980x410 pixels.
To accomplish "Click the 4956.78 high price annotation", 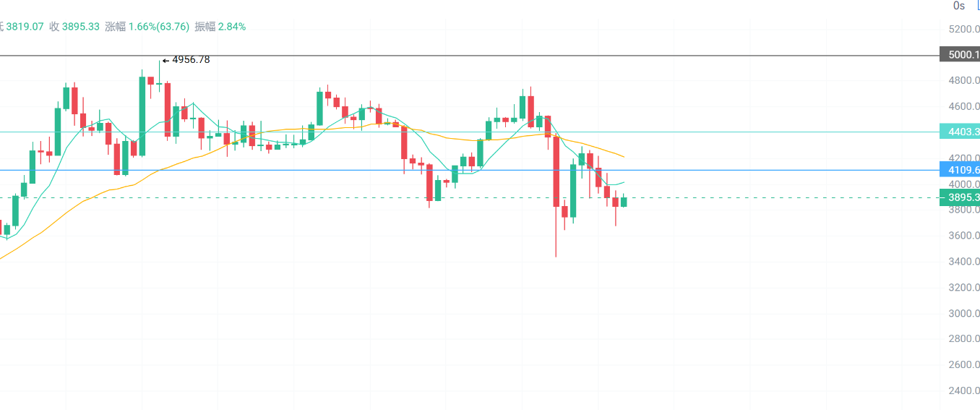I will [x=190, y=59].
